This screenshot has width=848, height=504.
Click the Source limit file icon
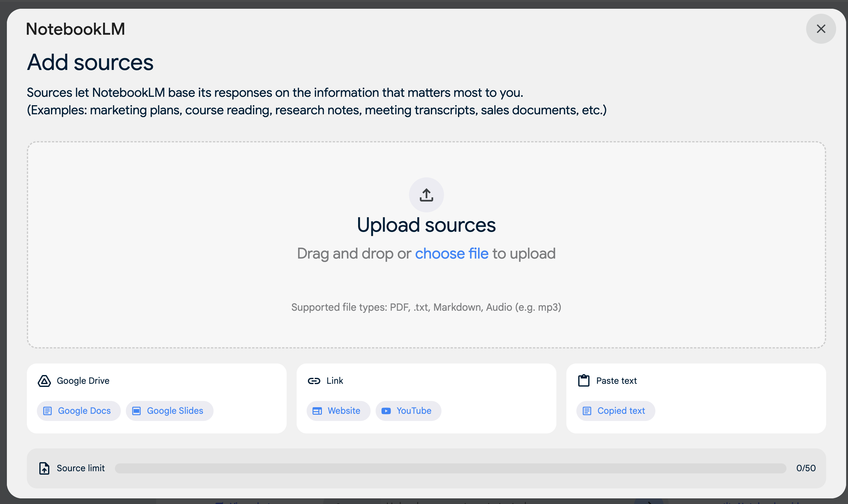(44, 468)
